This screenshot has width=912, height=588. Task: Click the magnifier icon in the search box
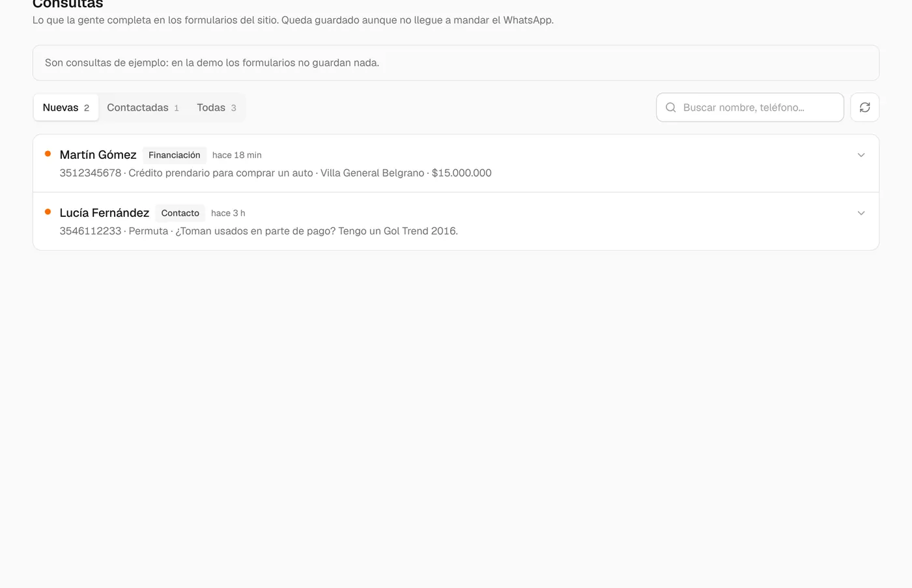tap(670, 107)
